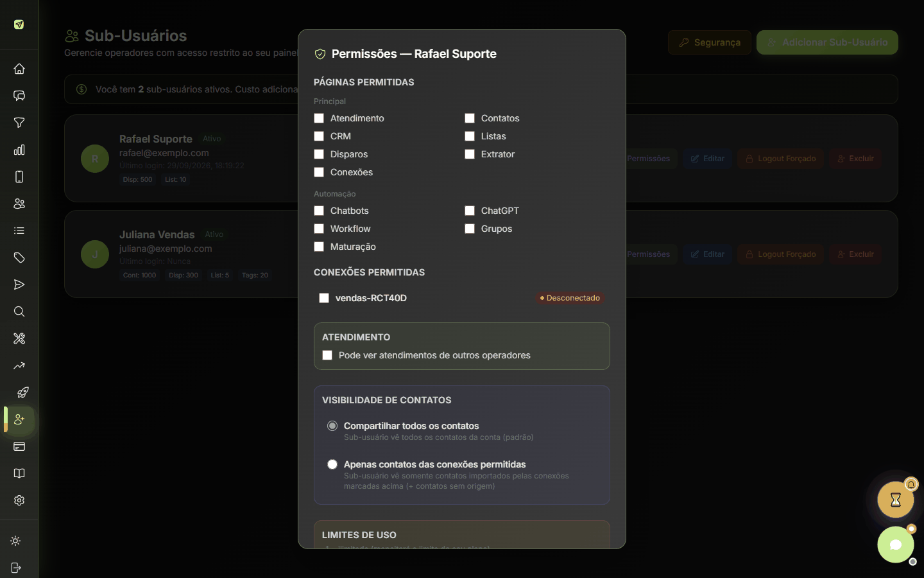The width and height of the screenshot is (924, 578).
Task: Click the hourglass floating widget
Action: tap(896, 500)
